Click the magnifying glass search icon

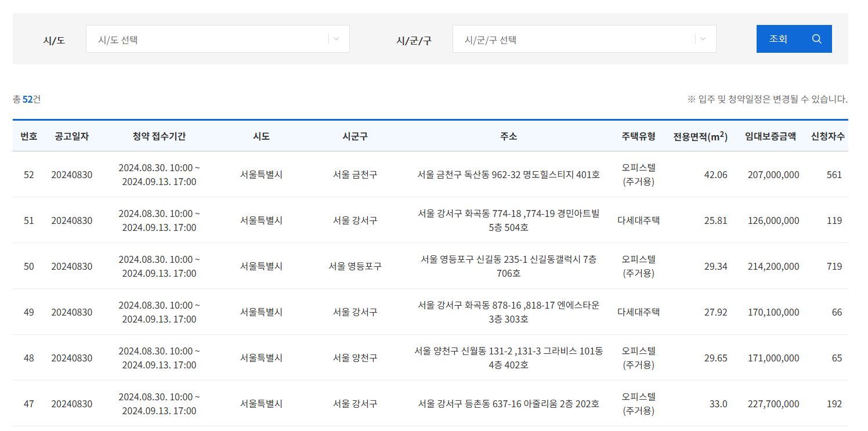click(x=816, y=38)
